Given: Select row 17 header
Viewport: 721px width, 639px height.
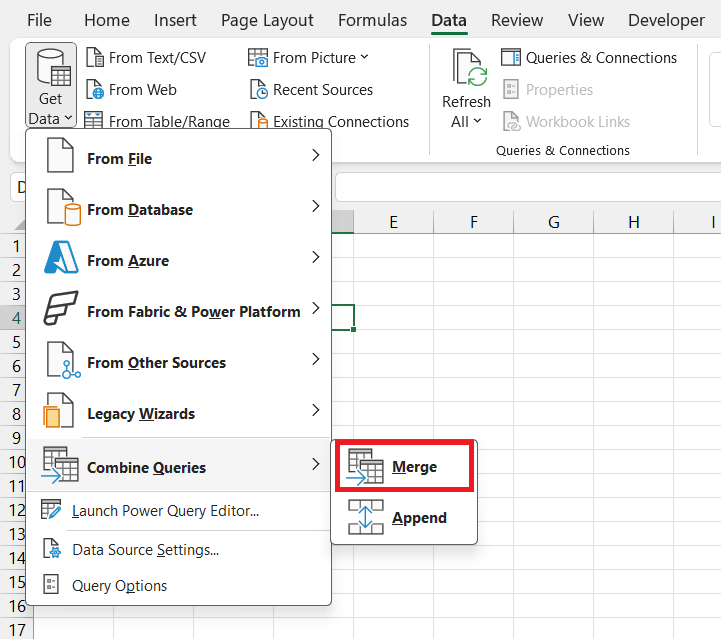Looking at the screenshot, I should click(17, 630).
